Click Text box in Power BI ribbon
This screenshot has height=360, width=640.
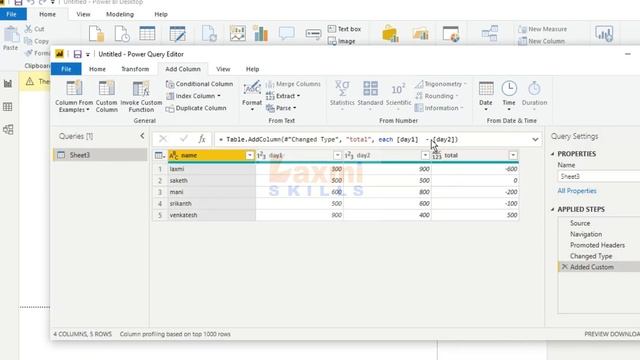[x=344, y=29]
